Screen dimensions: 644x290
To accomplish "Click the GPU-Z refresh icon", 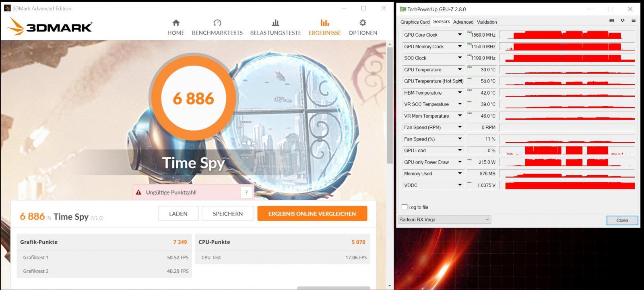I will pyautogui.click(x=623, y=21).
